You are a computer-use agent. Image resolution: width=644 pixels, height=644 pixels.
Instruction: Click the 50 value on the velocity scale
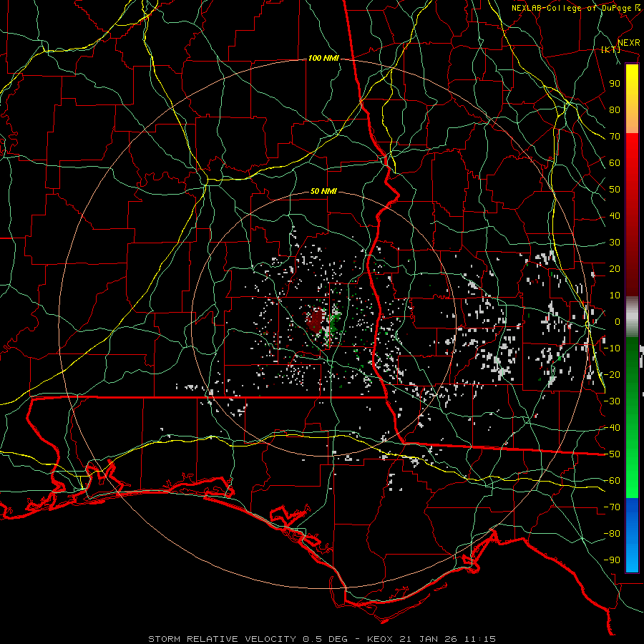tap(615, 190)
